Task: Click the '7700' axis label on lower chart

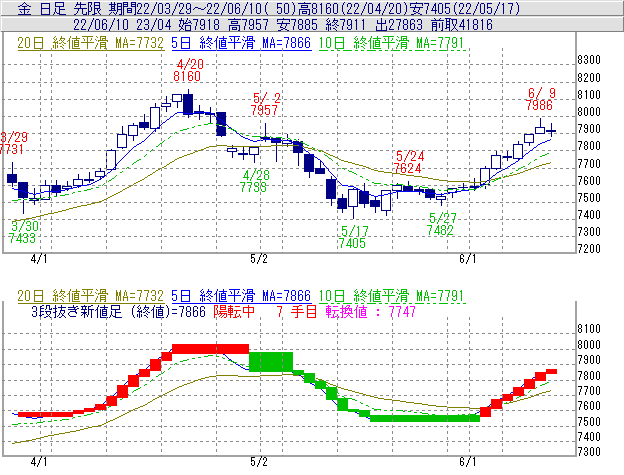Action: tap(589, 391)
